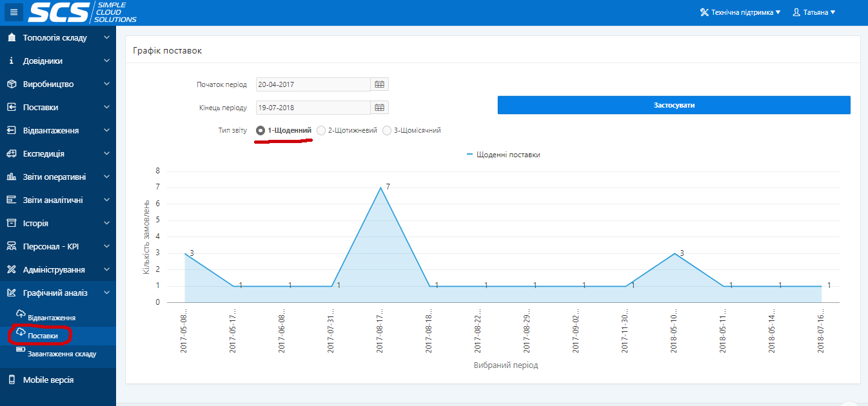Click the building icon beside Топологія складу
The image size is (868, 406).
pos(11,38)
